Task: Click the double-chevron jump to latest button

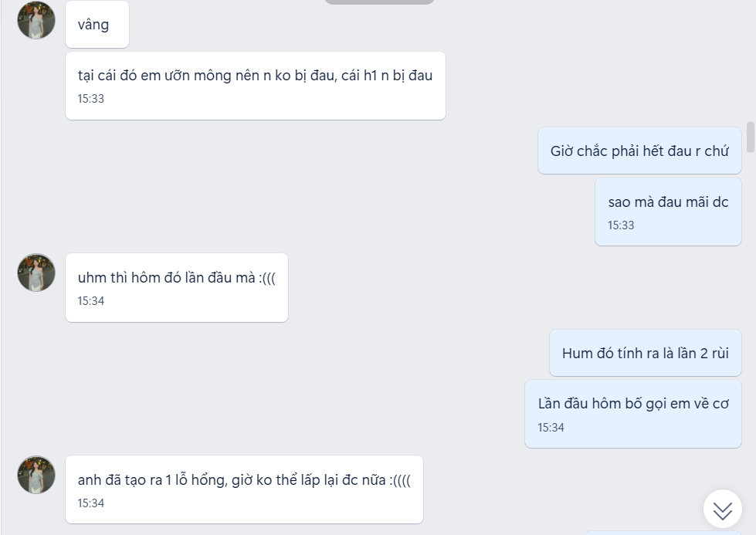Action: pyautogui.click(x=722, y=509)
